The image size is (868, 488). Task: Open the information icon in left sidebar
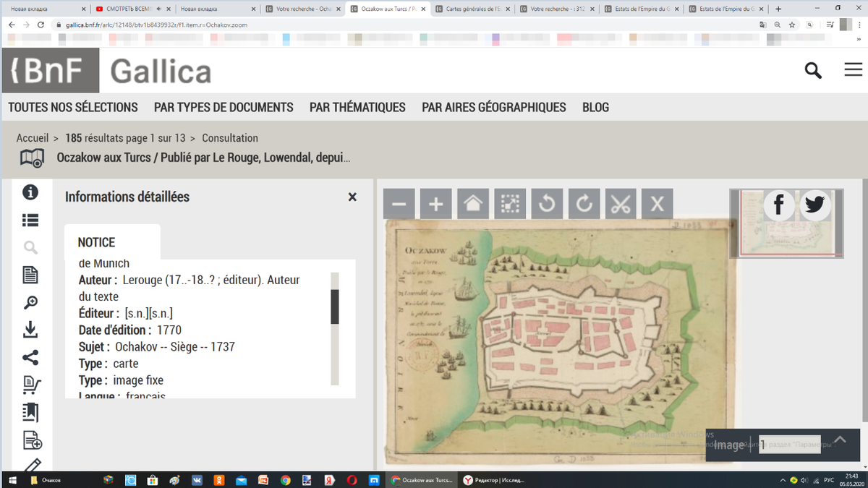pos(30,192)
